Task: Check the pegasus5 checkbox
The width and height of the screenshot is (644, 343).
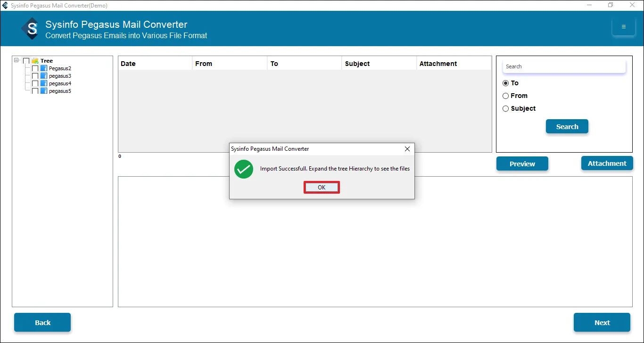Action: click(35, 91)
